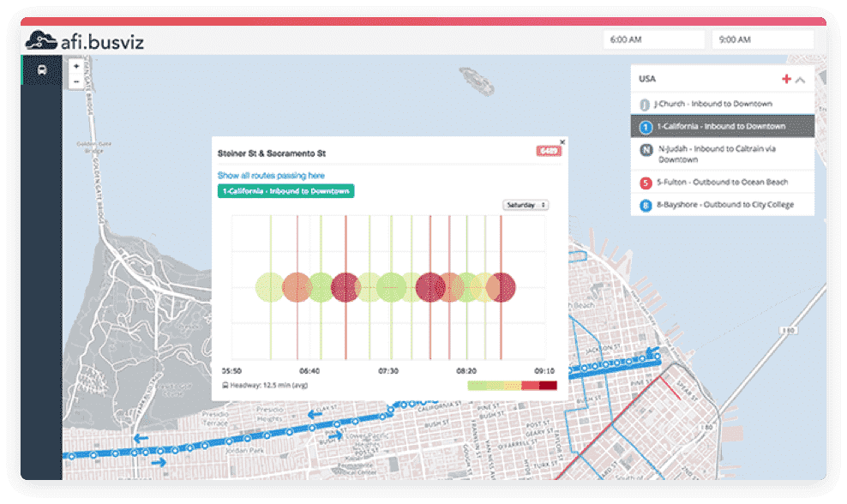847x504 pixels.
Task: Click the 8-Bayshore route badge icon
Action: (646, 205)
